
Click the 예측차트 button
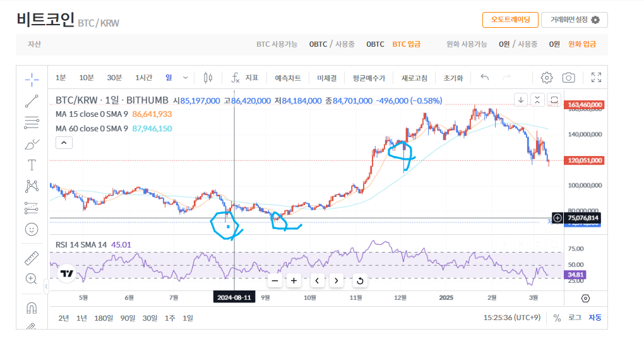pos(287,78)
